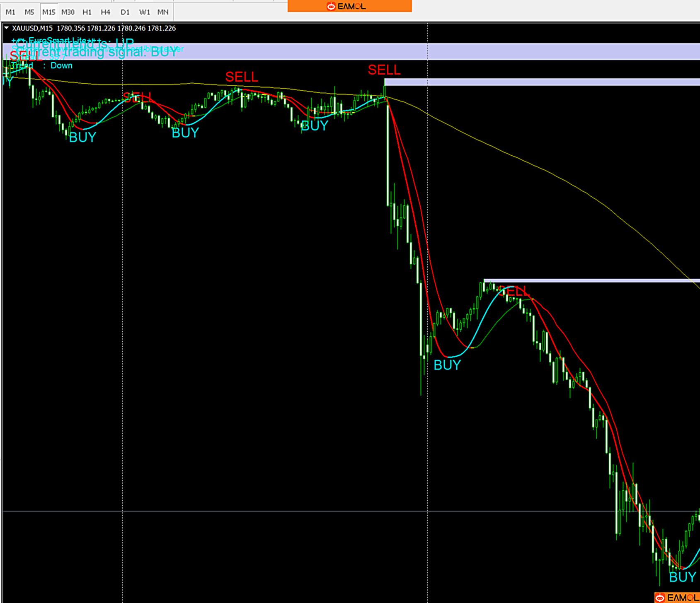This screenshot has width=700, height=603.
Task: Click the EAMOL logo in bottom-right corner
Action: coord(677,598)
